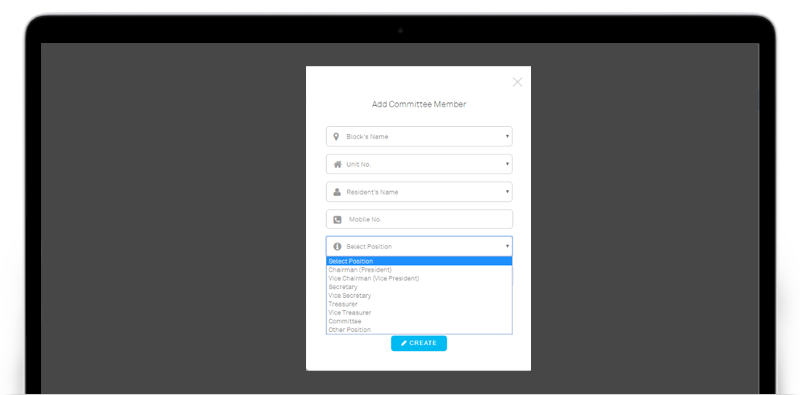Collapse the Select Position dropdown arrow

[x=507, y=246]
